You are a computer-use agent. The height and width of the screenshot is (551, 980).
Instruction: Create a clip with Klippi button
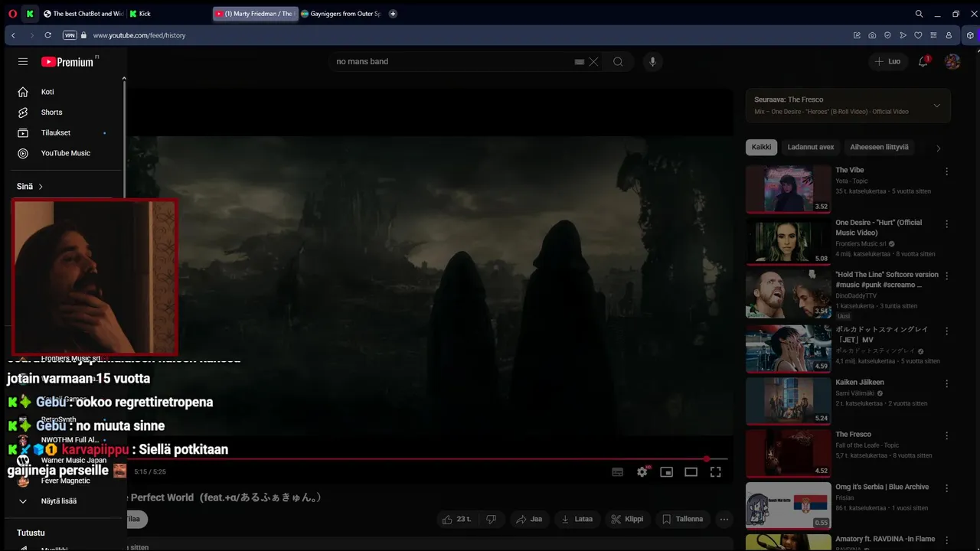[x=627, y=519]
